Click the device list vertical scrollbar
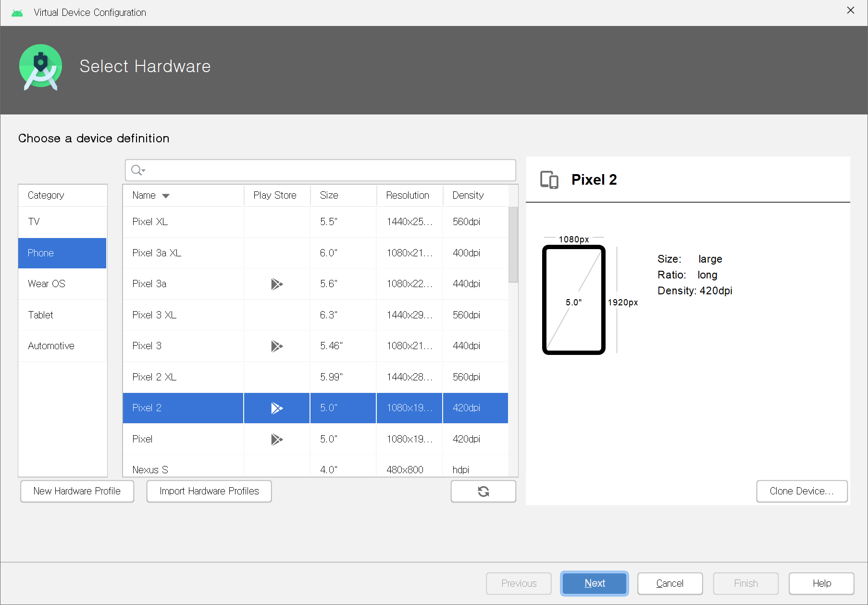868x605 pixels. pyautogui.click(x=513, y=245)
